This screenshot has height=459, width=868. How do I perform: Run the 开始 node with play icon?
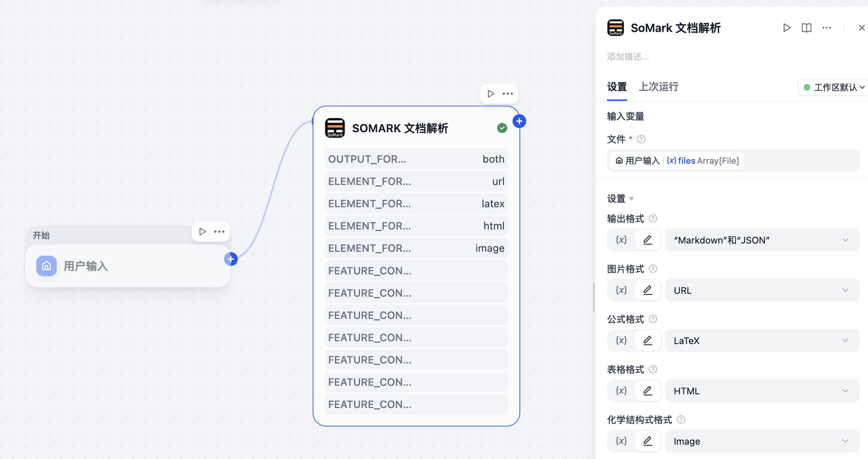202,232
